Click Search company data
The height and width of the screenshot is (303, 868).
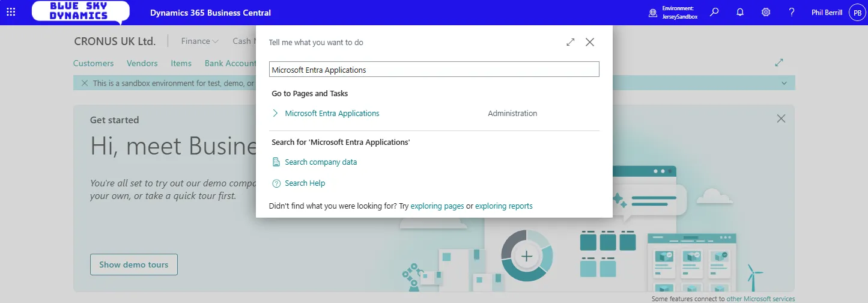321,162
